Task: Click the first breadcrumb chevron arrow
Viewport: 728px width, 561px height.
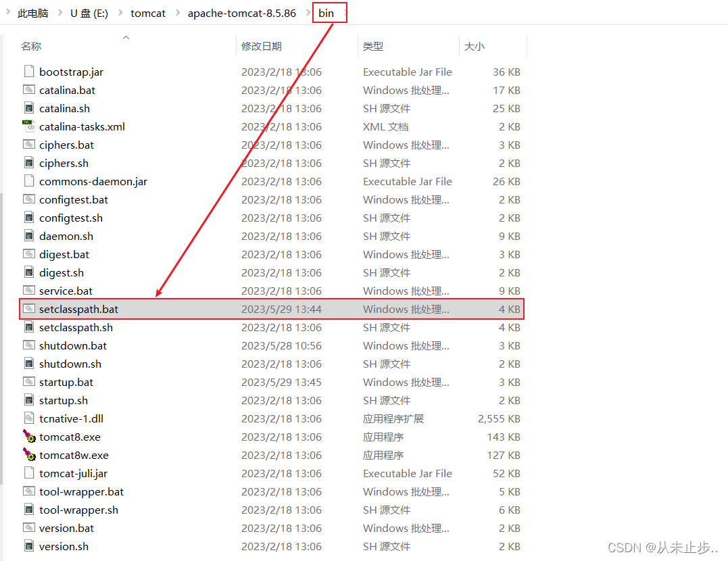Action: click(7, 12)
